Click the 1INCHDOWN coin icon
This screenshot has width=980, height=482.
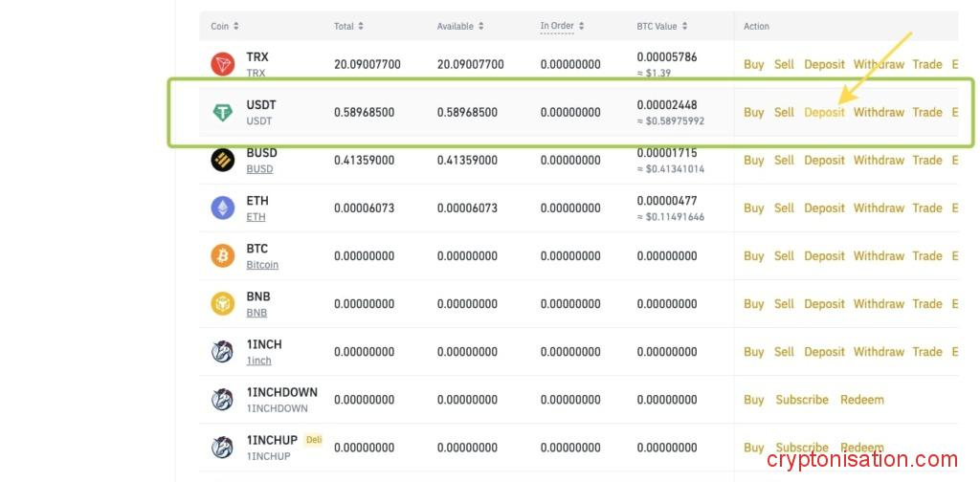pyautogui.click(x=222, y=400)
